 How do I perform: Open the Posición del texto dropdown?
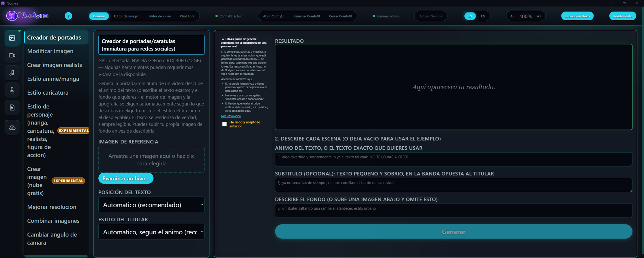(x=151, y=205)
